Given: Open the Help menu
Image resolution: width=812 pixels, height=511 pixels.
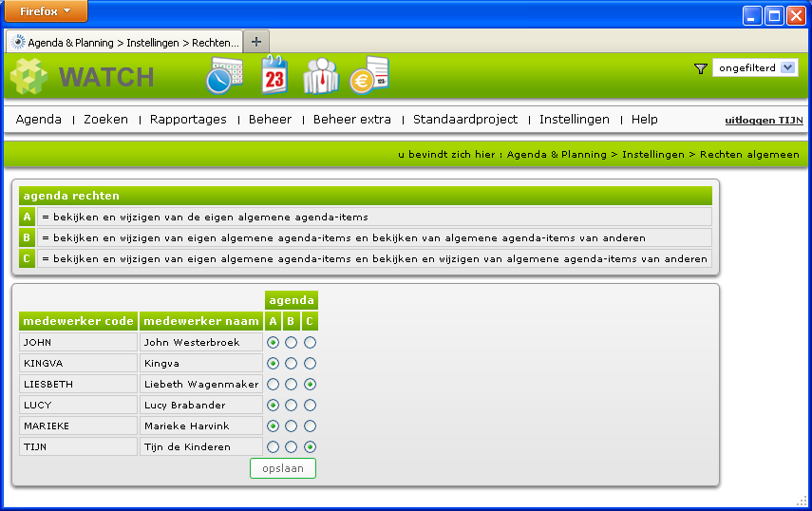Looking at the screenshot, I should (644, 120).
